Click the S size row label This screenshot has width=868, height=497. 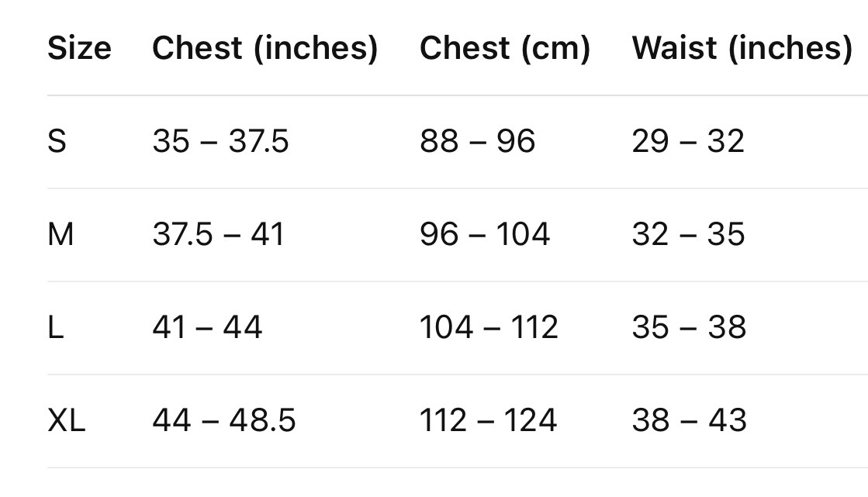57,141
